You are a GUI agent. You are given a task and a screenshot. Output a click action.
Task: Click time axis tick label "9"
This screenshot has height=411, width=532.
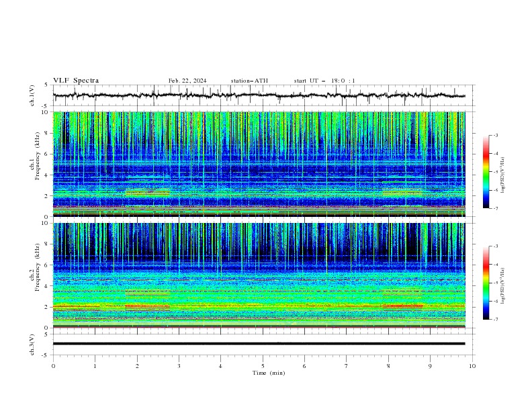[430, 366]
